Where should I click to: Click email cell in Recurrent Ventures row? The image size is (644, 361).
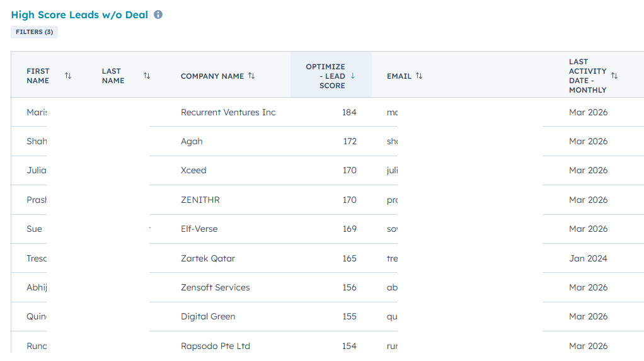click(x=392, y=112)
